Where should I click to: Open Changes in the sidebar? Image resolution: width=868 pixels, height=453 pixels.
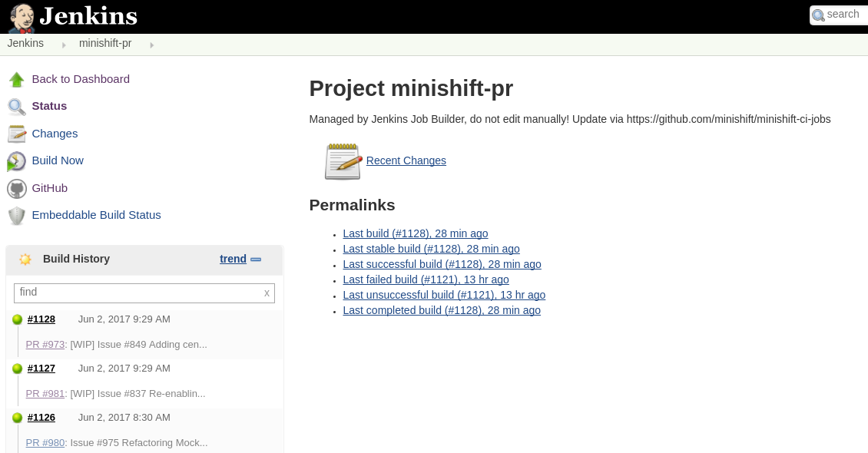55,134
